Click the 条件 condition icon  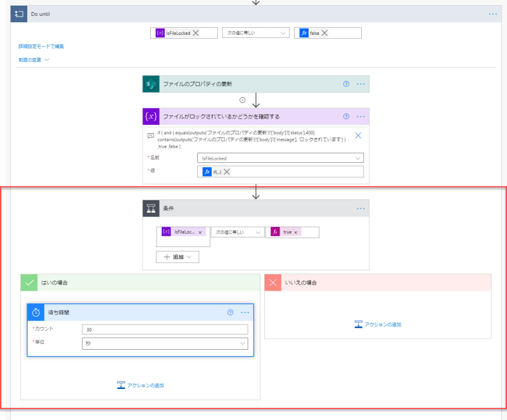[x=151, y=208]
